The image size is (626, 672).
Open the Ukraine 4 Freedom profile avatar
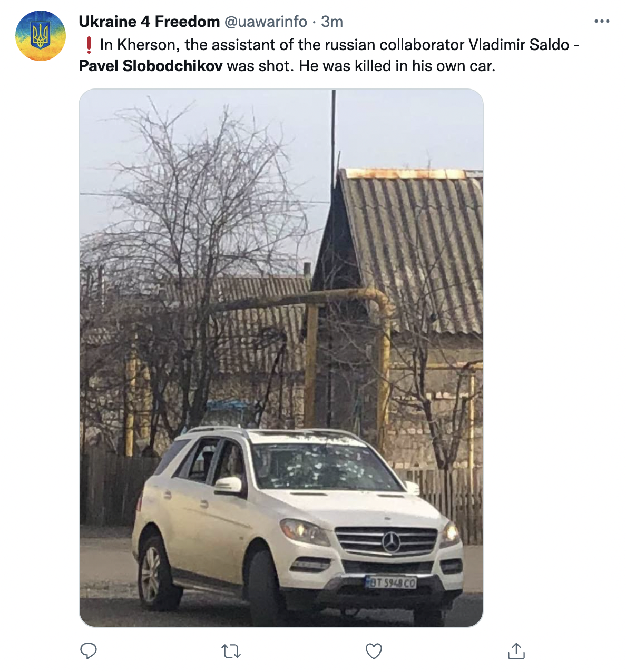tap(41, 36)
